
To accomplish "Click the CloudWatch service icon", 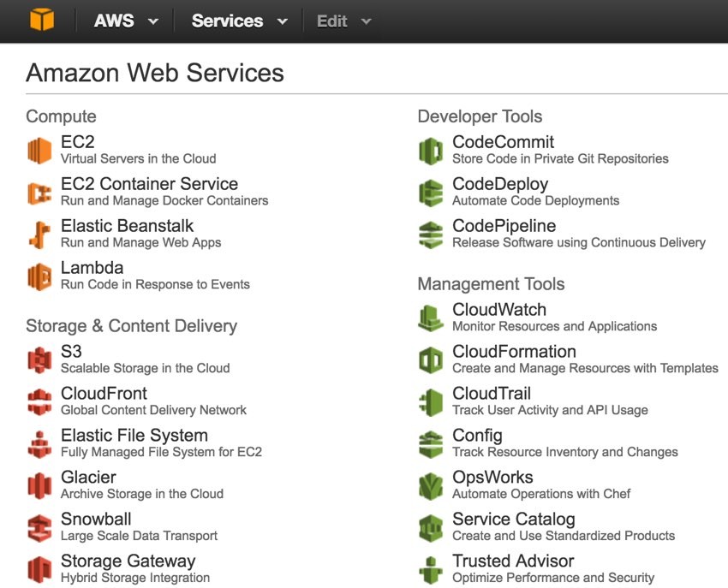I will 431,318.
